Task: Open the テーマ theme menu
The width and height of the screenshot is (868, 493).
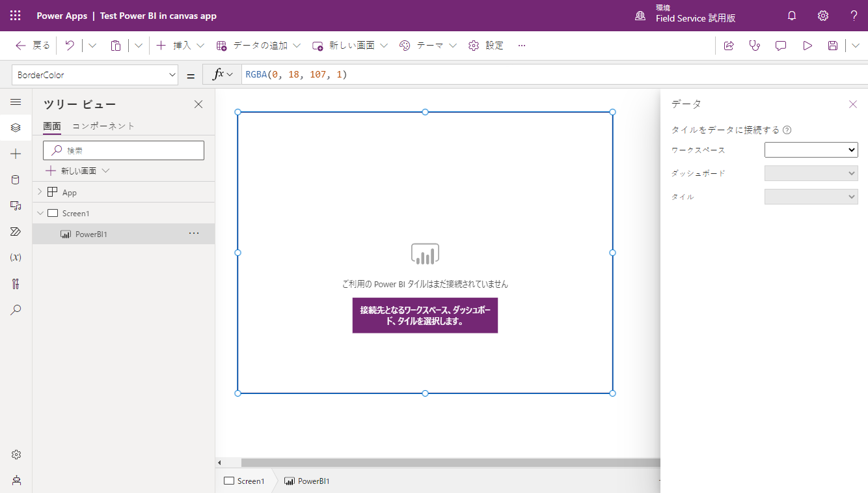Action: coord(428,46)
